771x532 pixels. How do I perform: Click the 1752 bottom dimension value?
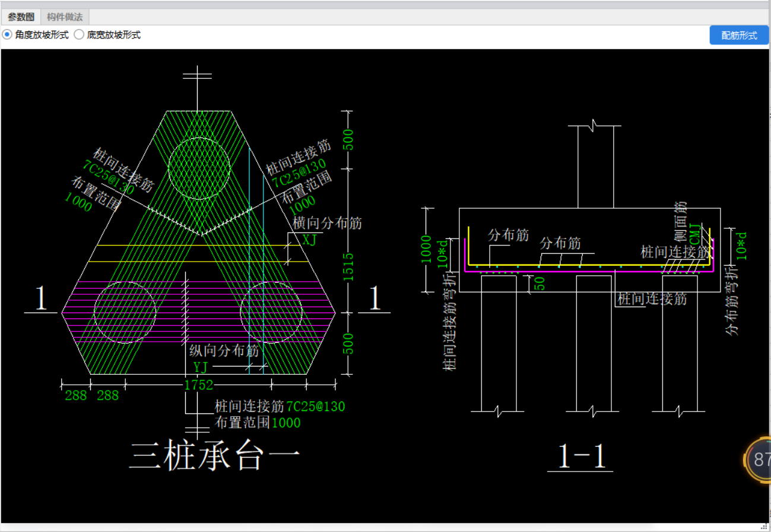point(198,386)
